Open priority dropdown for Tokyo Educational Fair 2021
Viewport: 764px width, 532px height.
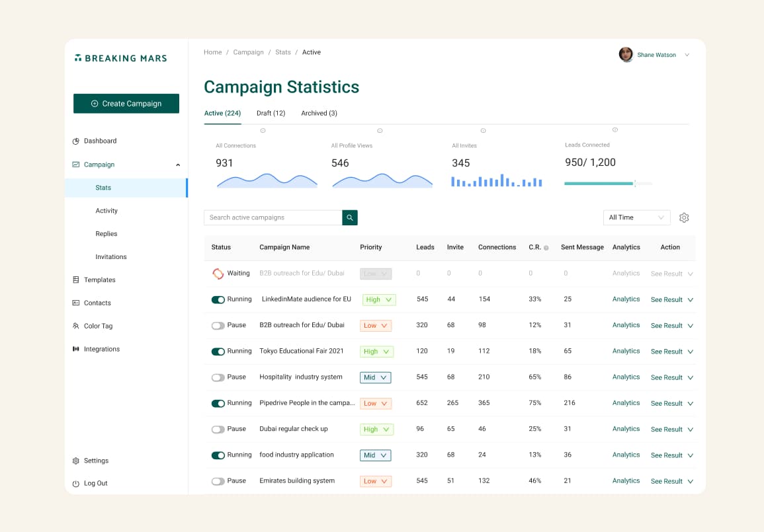point(378,352)
